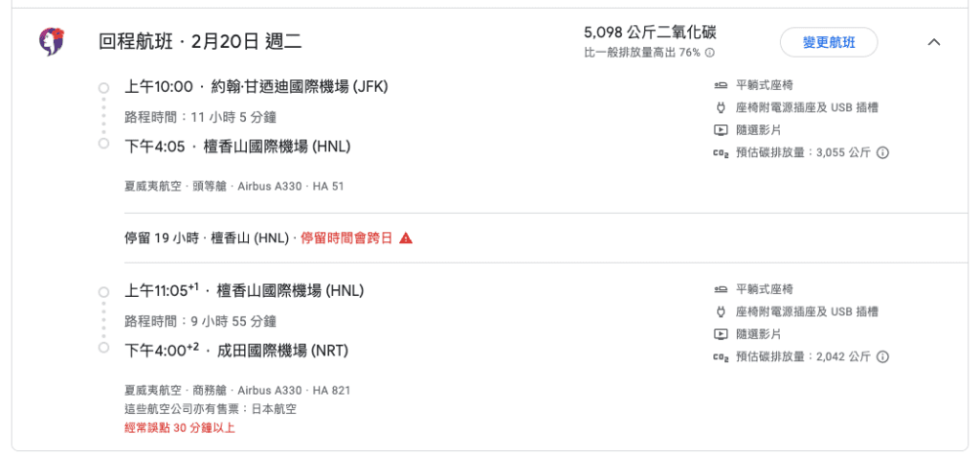This screenshot has width=980, height=457.
Task: Click info icon beside 比一般排放量高出 76%
Action: (x=709, y=54)
